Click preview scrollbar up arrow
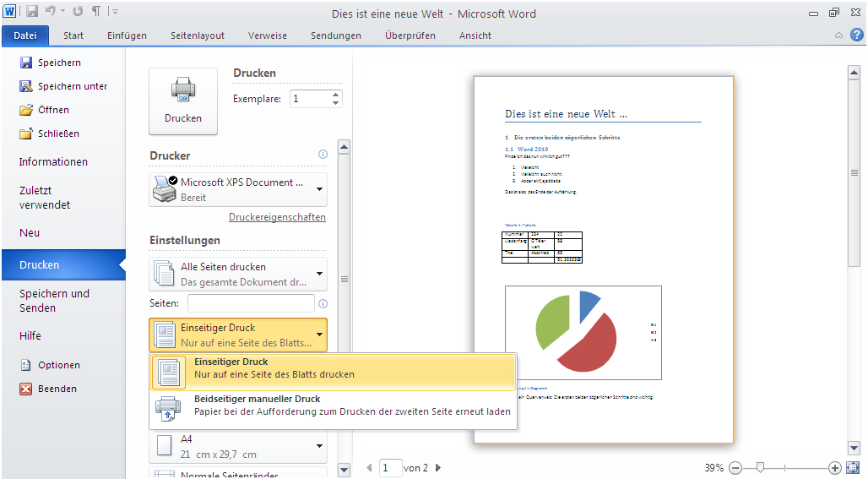 [x=854, y=73]
